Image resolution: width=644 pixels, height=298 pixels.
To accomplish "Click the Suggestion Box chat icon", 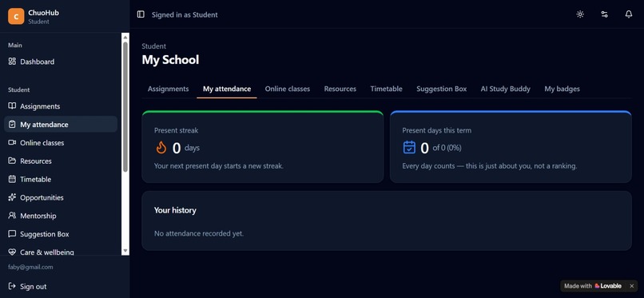I will [x=12, y=233].
